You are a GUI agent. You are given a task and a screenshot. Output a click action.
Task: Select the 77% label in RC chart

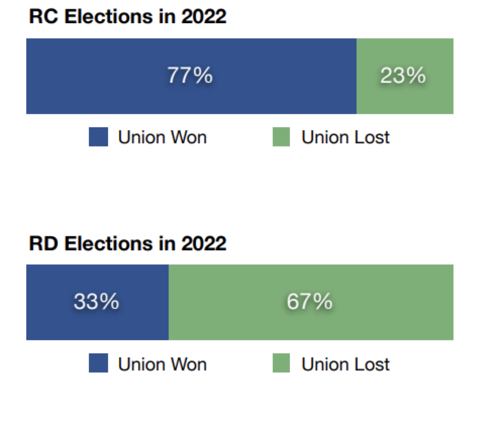[190, 76]
